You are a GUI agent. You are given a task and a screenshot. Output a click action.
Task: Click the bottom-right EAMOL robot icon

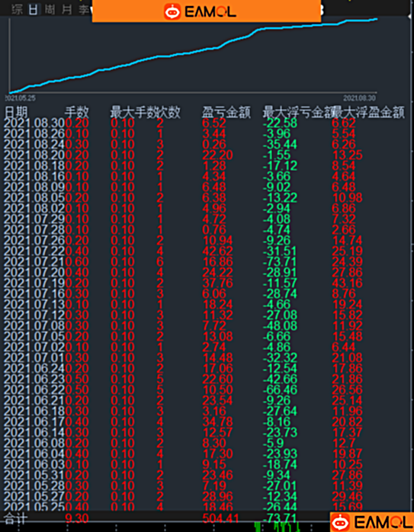click(340, 522)
